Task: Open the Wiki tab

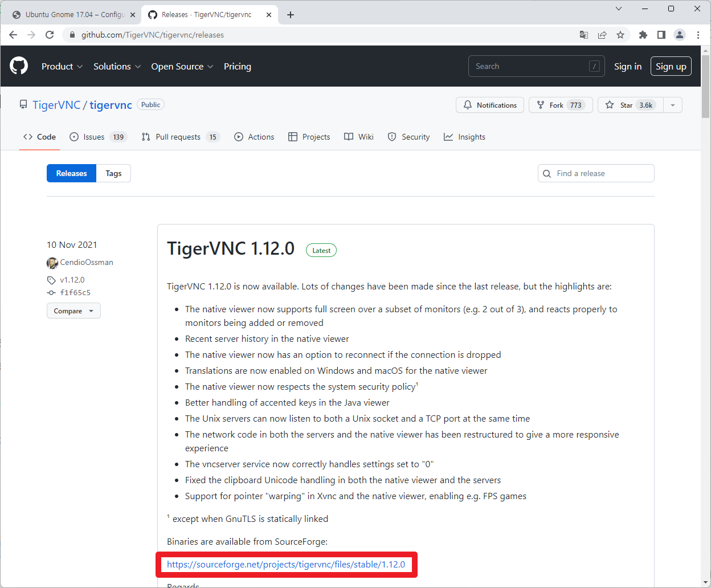Action: (359, 137)
